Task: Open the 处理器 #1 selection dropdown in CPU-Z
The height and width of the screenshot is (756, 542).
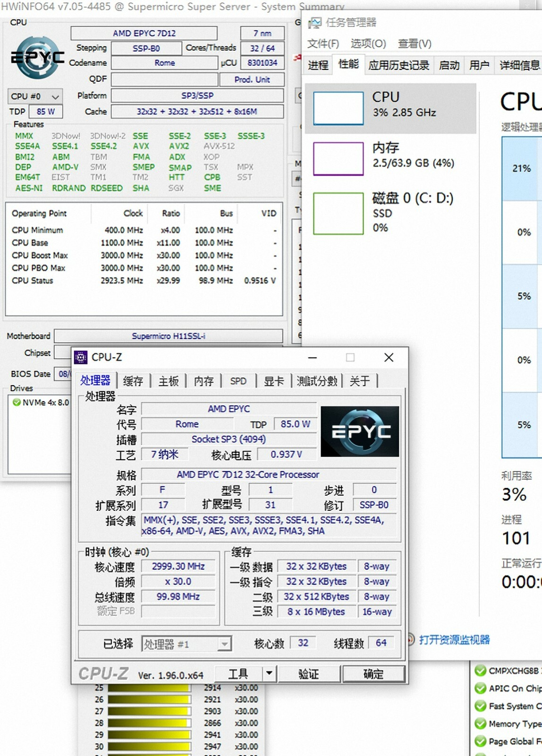Action: (186, 644)
